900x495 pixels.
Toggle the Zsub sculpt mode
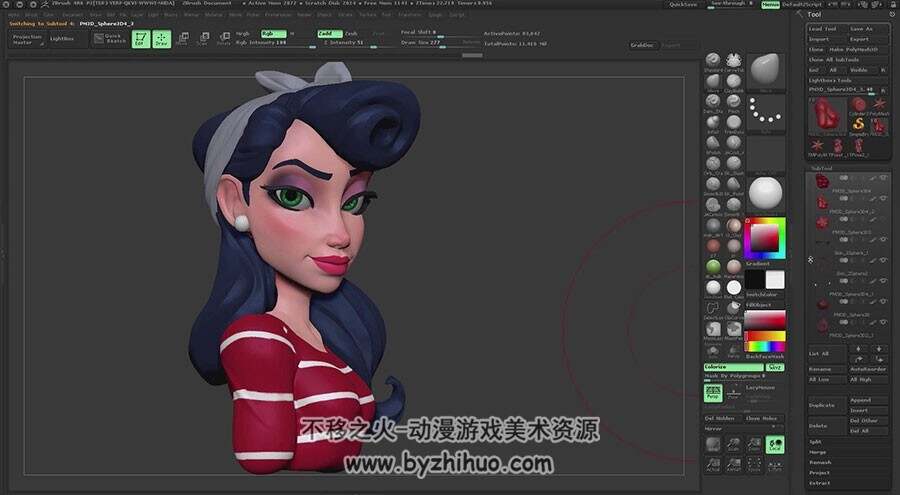[x=351, y=34]
